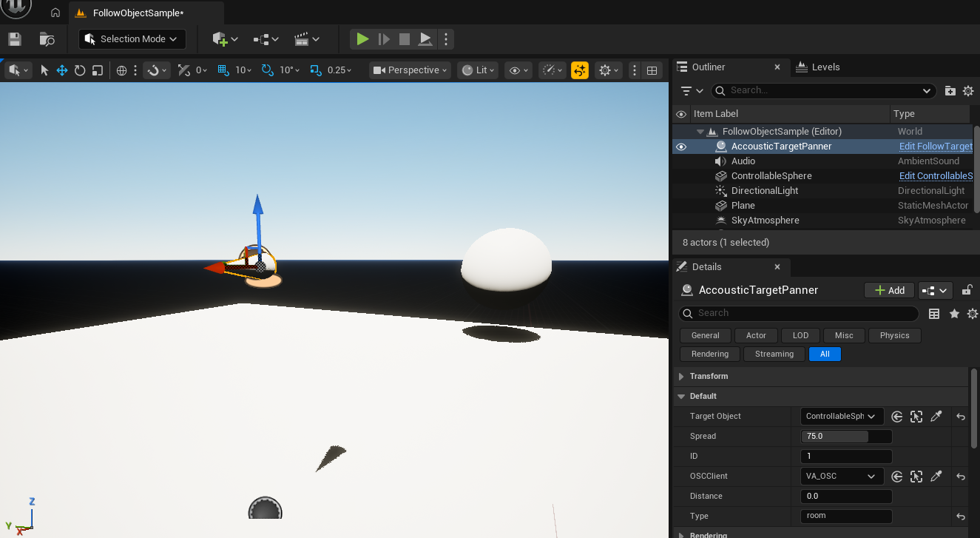
Task: Open Perspective viewport type menu
Action: (410, 70)
